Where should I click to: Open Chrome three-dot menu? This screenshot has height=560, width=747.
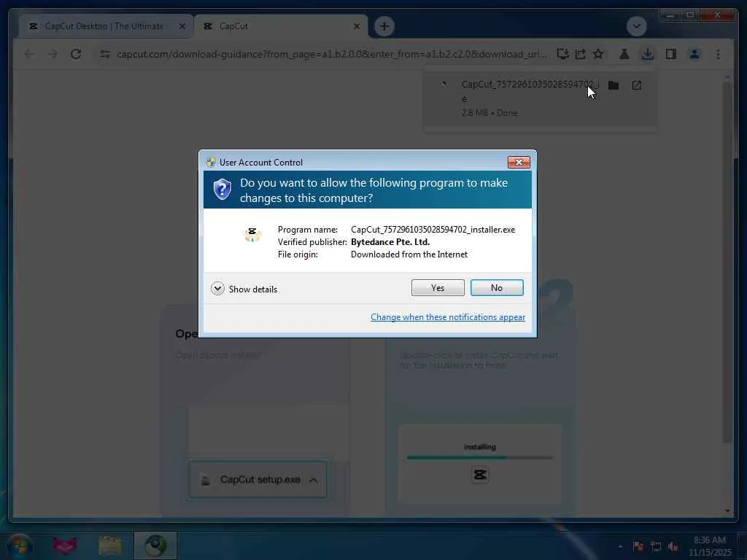coord(718,54)
